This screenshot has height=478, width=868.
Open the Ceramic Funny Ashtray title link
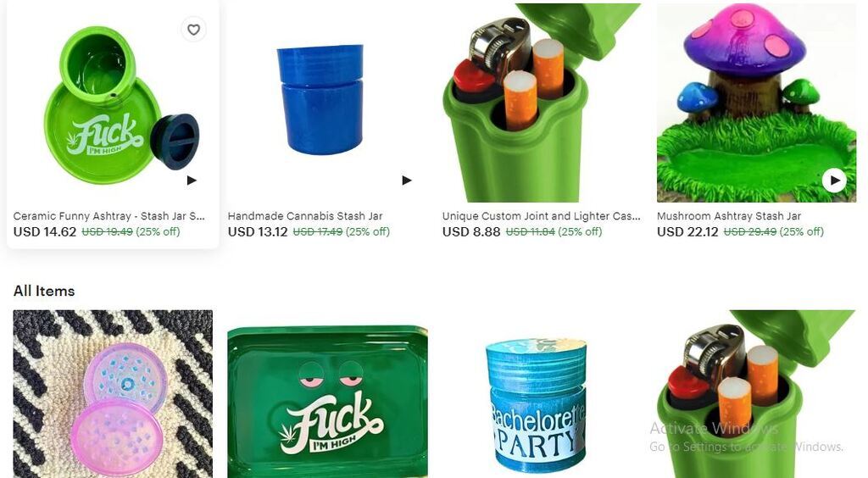pyautogui.click(x=109, y=216)
